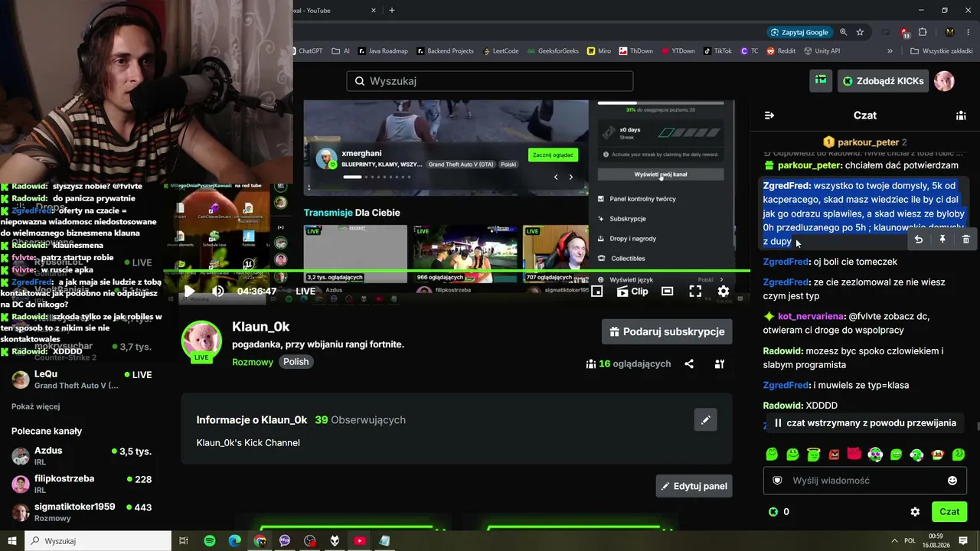
Task: Toggle theater mode on the player
Action: coord(668,291)
